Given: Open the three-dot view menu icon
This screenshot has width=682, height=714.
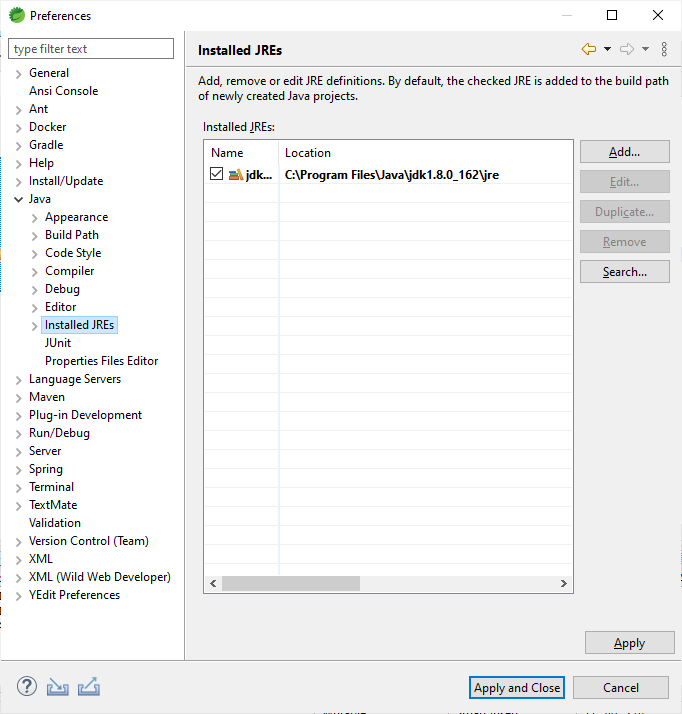Looking at the screenshot, I should tap(664, 50).
